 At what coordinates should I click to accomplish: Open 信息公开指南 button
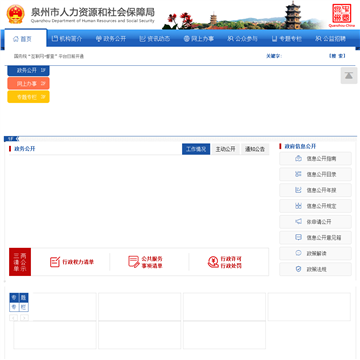click(315, 159)
